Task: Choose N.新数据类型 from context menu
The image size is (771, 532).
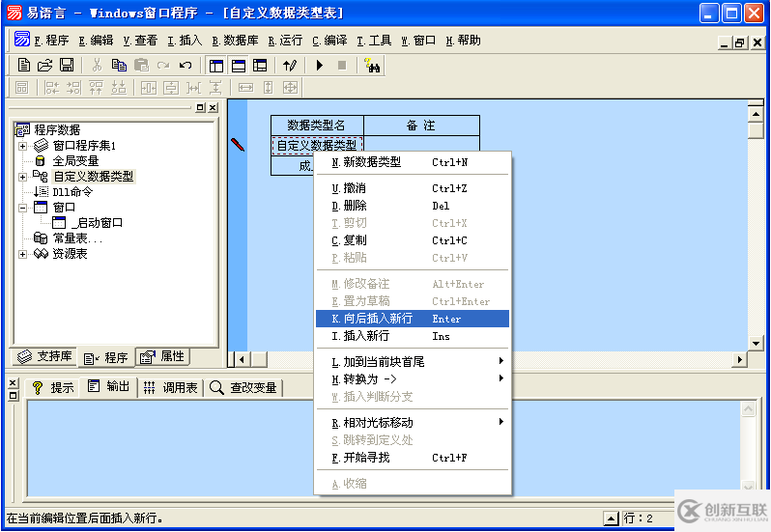Action: [x=413, y=162]
